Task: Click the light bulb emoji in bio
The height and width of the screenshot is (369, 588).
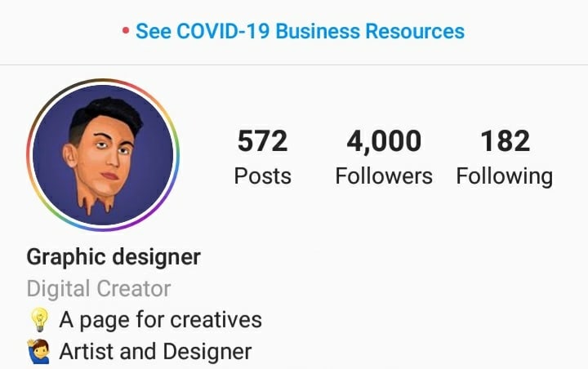Action: [39, 319]
